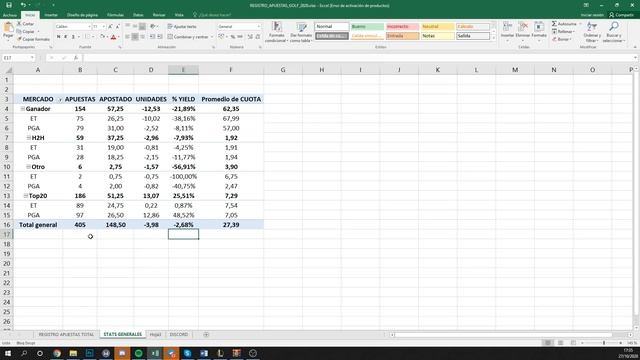Toggle bold (N) formatting

click(58, 37)
